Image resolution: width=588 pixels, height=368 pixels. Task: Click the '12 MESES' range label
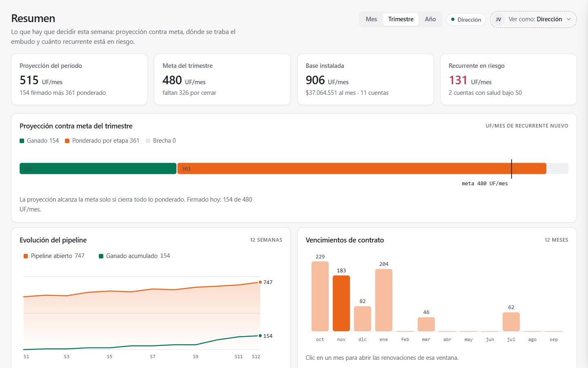(557, 240)
